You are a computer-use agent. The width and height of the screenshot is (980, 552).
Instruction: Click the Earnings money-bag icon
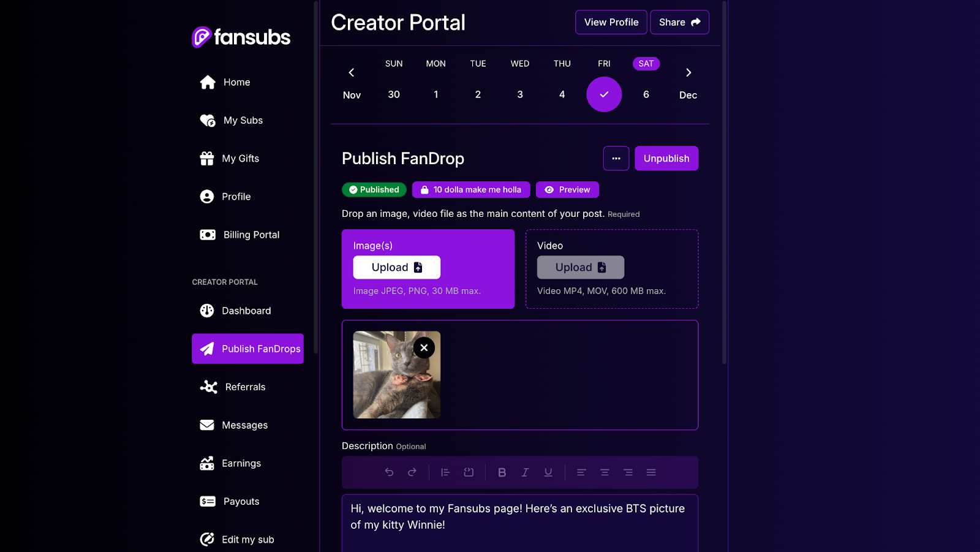(x=207, y=463)
